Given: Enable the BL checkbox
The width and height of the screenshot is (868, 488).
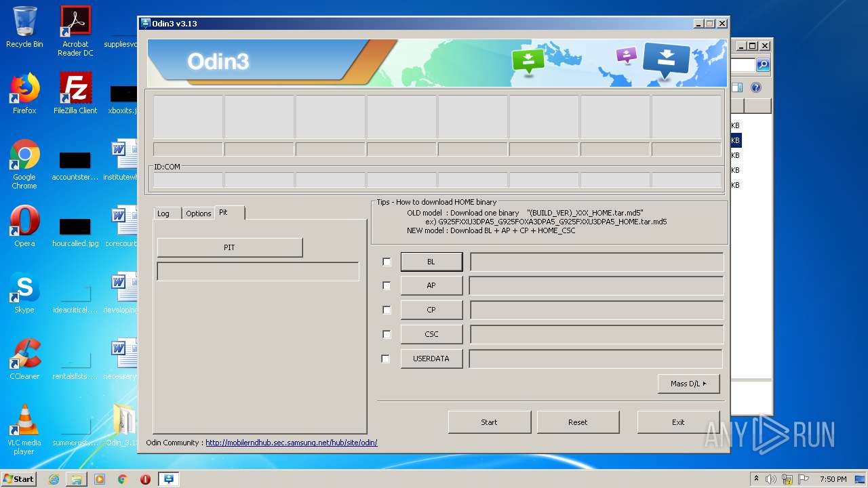Looking at the screenshot, I should point(387,262).
